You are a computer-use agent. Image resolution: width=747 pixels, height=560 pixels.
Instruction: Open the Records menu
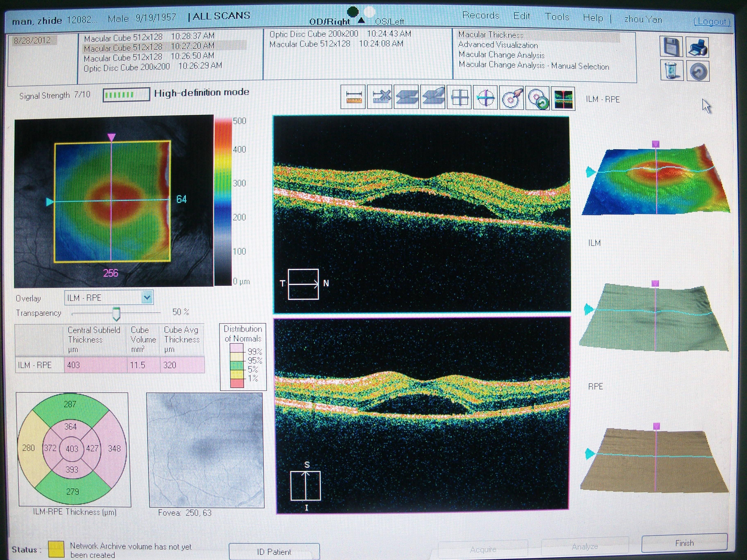click(x=481, y=16)
